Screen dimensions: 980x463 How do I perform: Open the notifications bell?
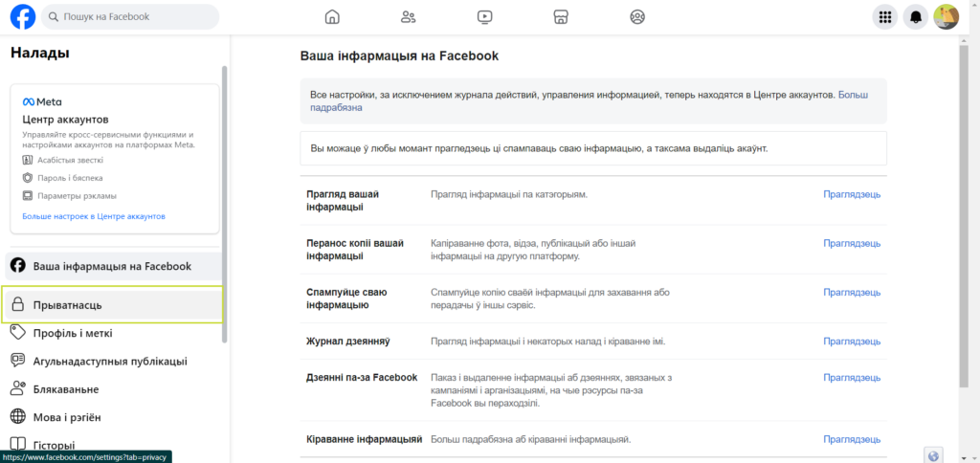[916, 17]
